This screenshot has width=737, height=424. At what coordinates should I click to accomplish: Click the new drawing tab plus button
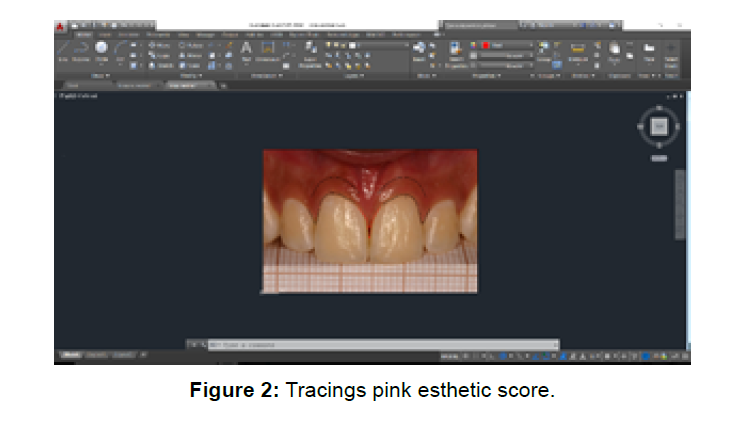coord(224,86)
